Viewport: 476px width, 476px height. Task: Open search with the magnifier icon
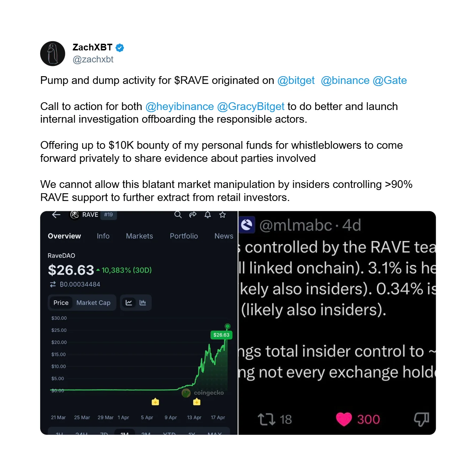(178, 215)
